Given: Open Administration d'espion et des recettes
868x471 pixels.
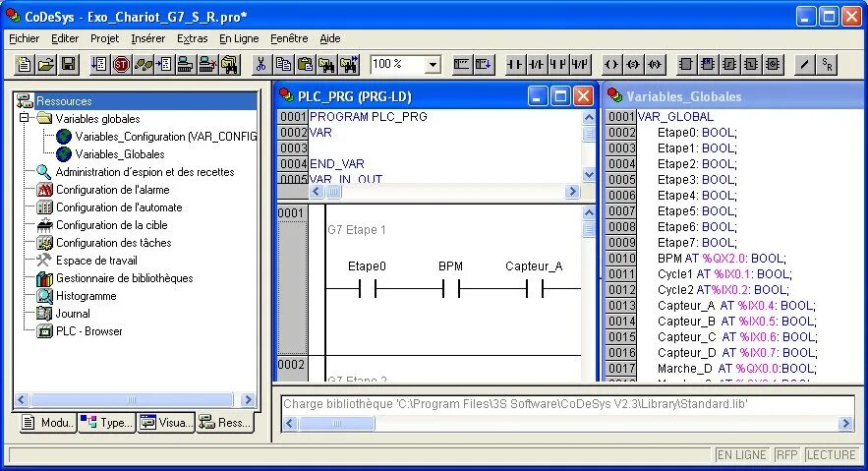Looking at the screenshot, I should tap(135, 172).
